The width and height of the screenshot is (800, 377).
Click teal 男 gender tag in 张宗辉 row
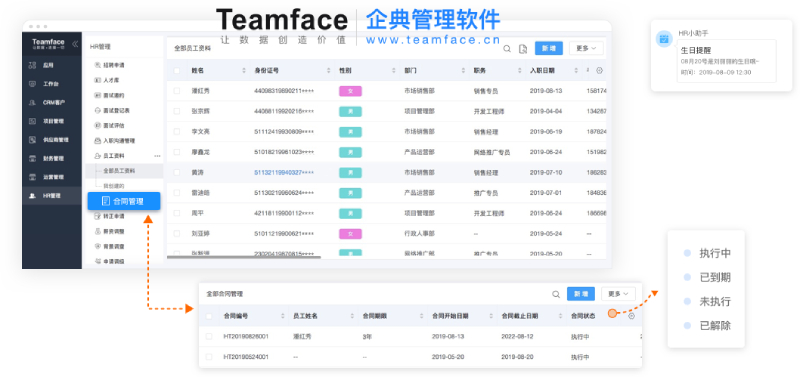pyautogui.click(x=351, y=111)
